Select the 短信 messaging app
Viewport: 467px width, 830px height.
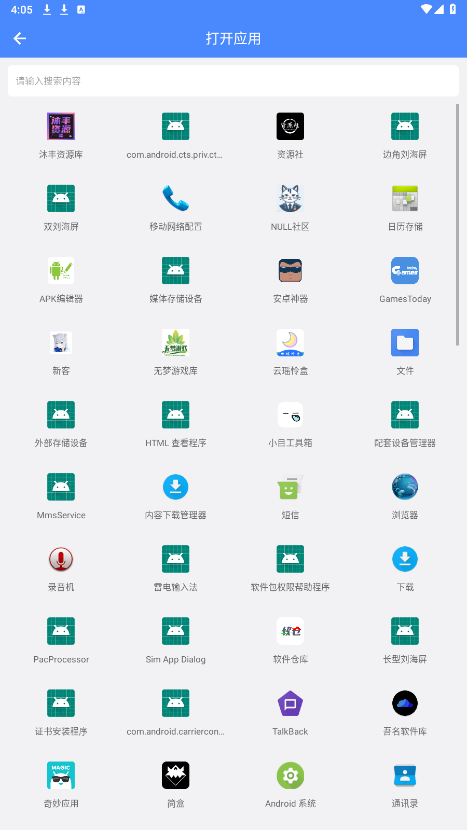(x=290, y=487)
